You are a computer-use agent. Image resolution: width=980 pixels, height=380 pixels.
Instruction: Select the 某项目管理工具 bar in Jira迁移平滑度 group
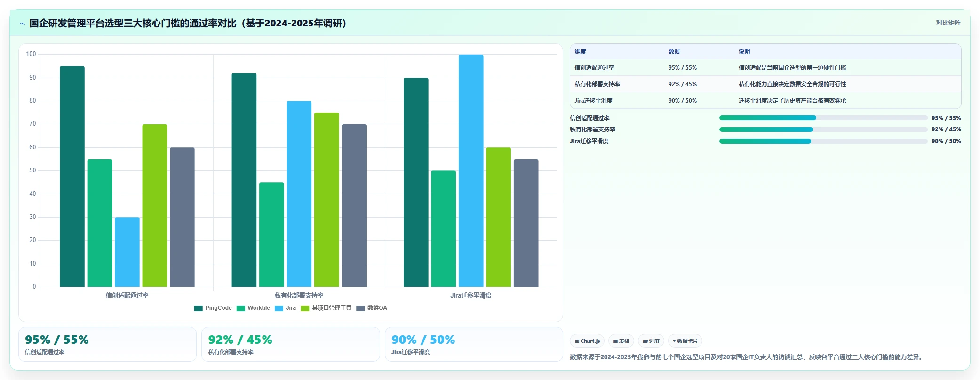499,217
